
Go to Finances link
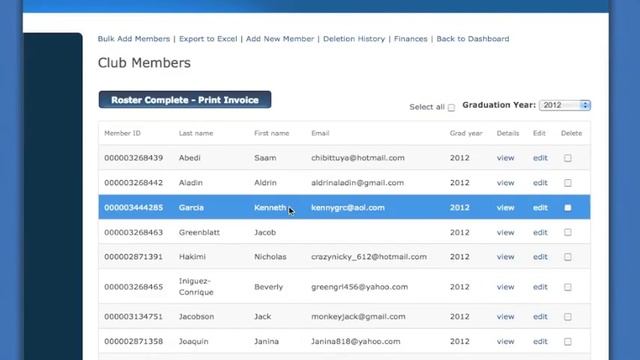pyautogui.click(x=410, y=39)
